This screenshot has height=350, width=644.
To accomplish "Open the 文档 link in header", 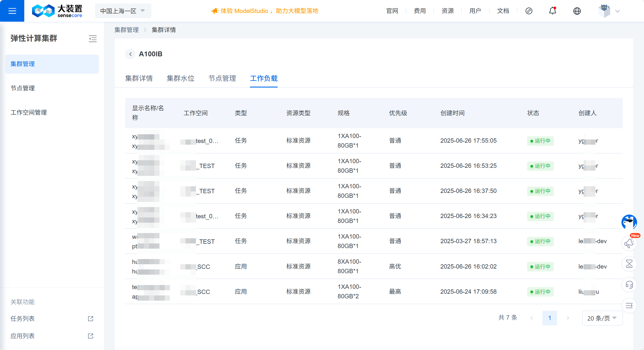I will 503,11.
